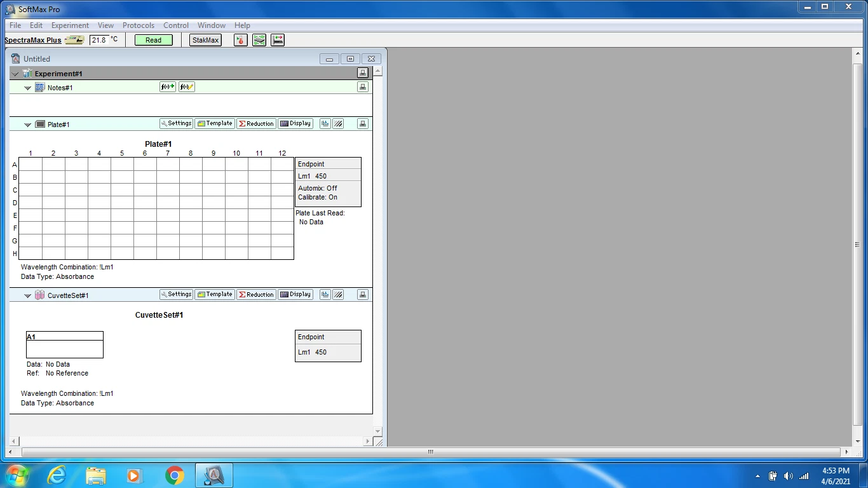The width and height of the screenshot is (868, 488).
Task: Click the Notes#1 printer icon
Action: pos(363,87)
